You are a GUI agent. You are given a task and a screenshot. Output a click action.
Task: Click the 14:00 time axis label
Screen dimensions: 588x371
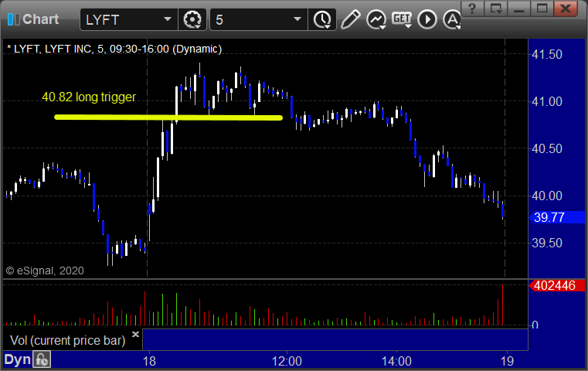pos(396,361)
